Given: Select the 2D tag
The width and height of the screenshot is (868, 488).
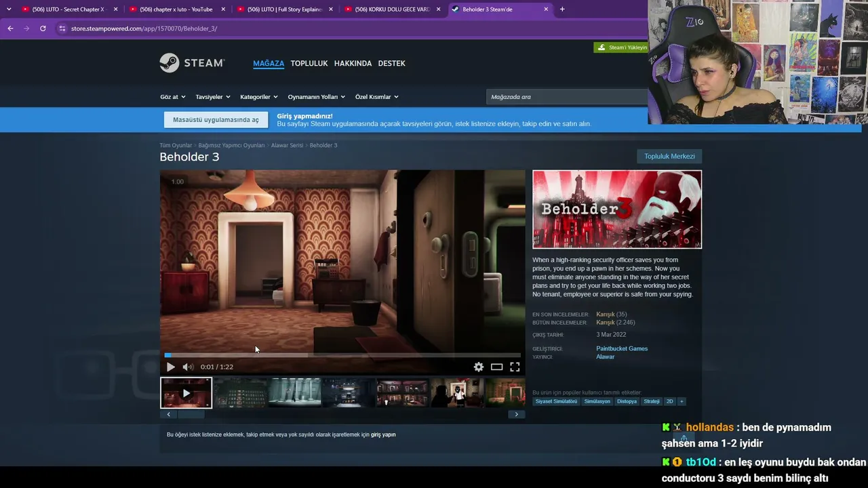Looking at the screenshot, I should click(670, 401).
